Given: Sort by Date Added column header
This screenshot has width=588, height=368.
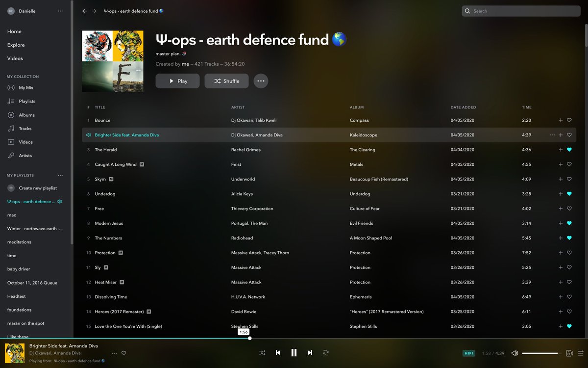Looking at the screenshot, I should click(463, 107).
